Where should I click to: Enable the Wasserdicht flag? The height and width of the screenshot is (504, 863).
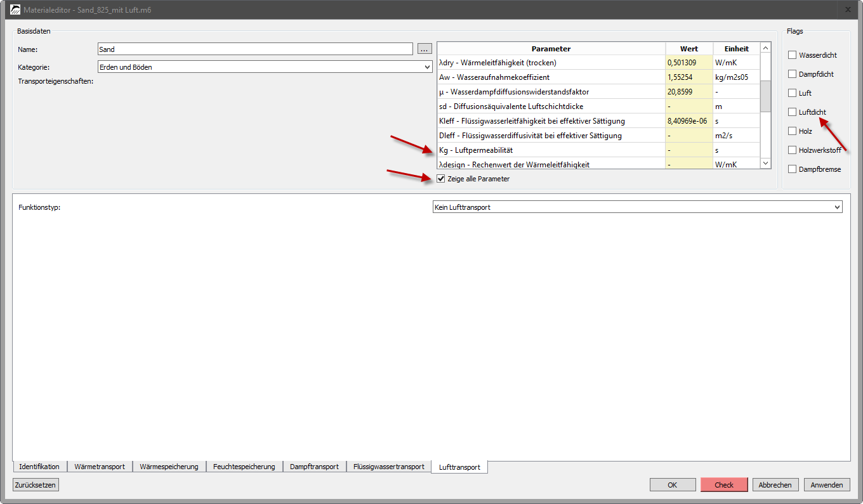pos(792,55)
